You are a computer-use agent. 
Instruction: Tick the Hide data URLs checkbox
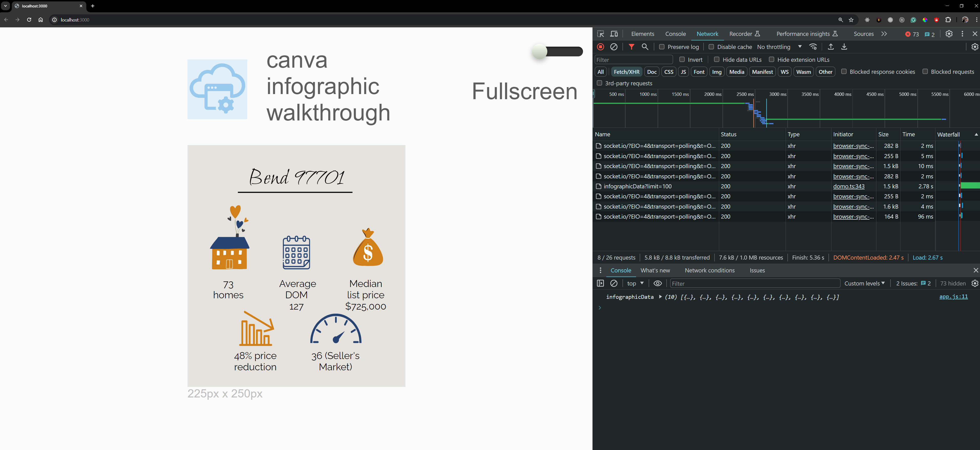(x=716, y=59)
